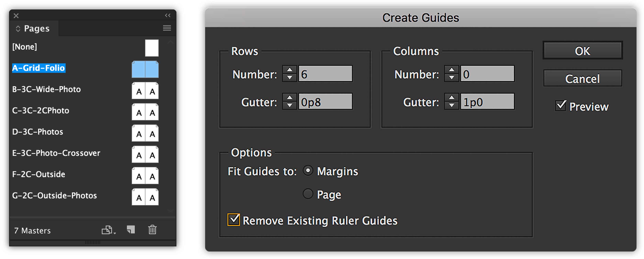Increase Columns Gutter with up stepper
The height and width of the screenshot is (259, 644).
click(451, 97)
